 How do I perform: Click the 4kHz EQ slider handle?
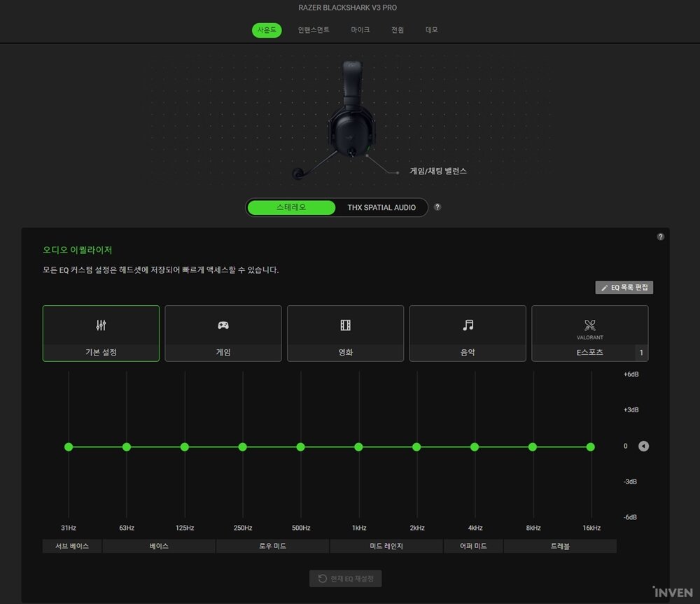(x=475, y=447)
